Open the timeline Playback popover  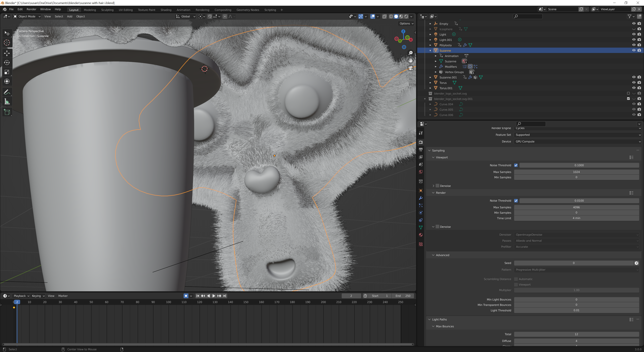(21, 296)
